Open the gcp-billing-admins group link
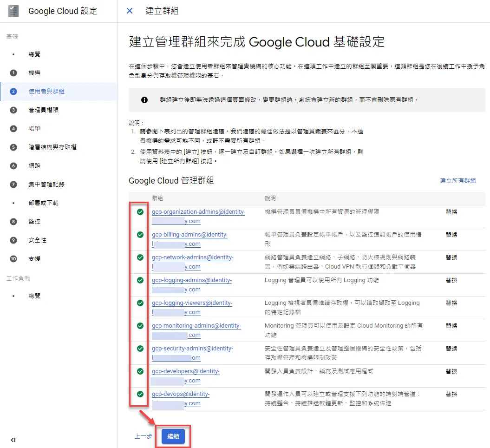The width and height of the screenshot is (490, 448). click(189, 239)
